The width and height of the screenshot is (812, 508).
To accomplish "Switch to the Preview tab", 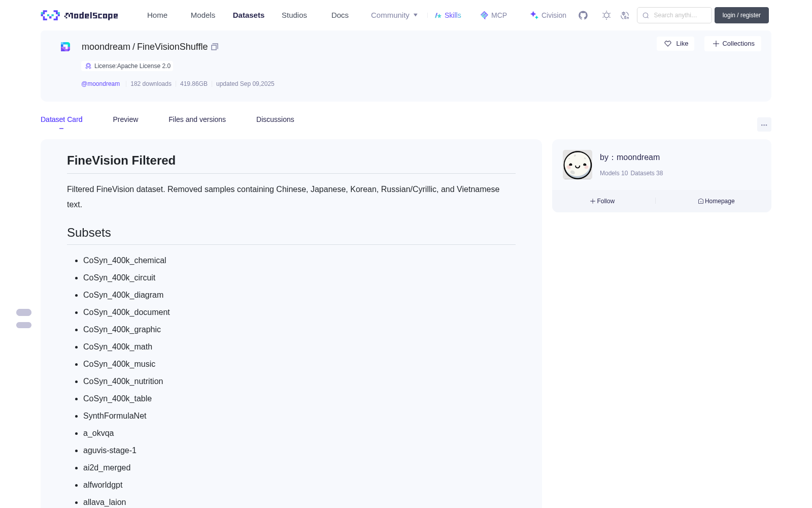I will [125, 119].
